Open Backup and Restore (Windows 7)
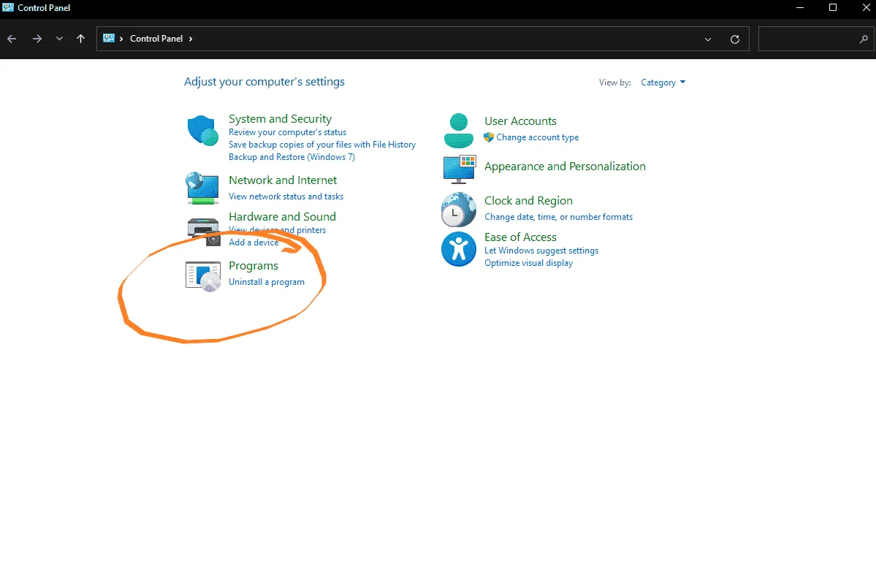The height and width of the screenshot is (588, 876). click(x=292, y=157)
